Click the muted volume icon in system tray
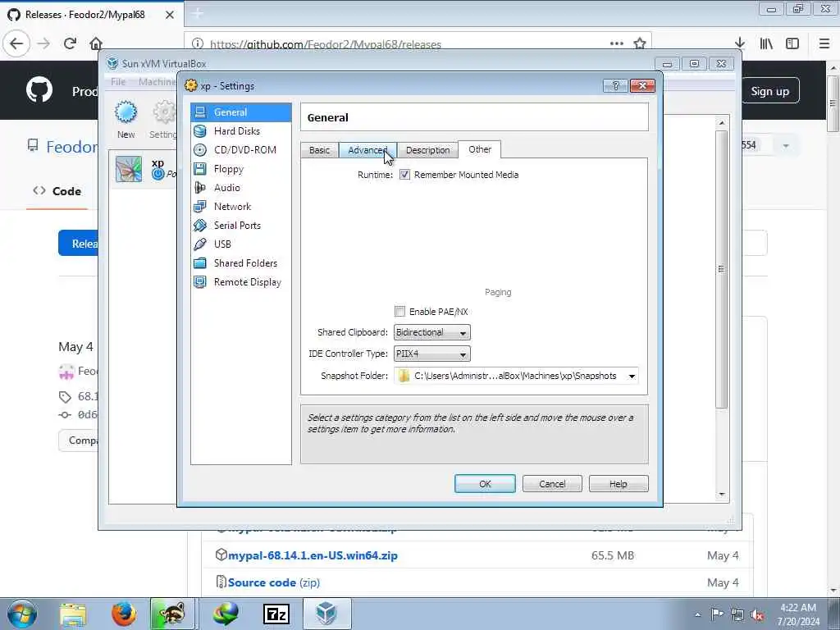Image resolution: width=840 pixels, height=630 pixels. [x=757, y=614]
